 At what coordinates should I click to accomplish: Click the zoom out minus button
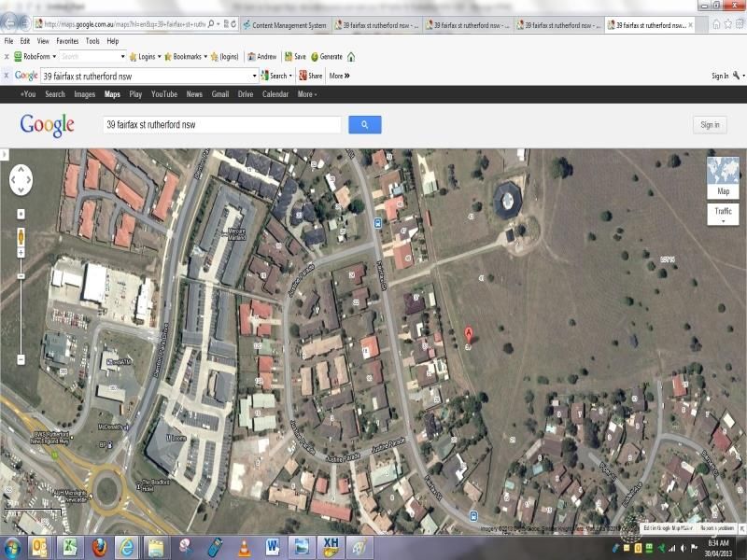(21, 359)
